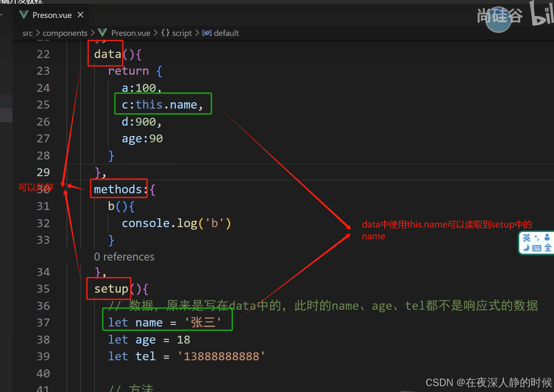The height and width of the screenshot is (392, 554).
Task: Open the keyboard layout icon on input panel
Action: 537,248
